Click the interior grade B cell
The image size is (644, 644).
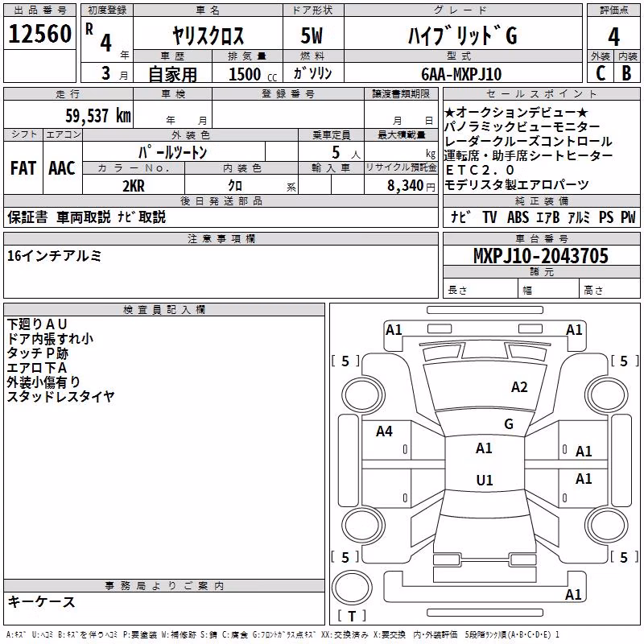pos(627,73)
